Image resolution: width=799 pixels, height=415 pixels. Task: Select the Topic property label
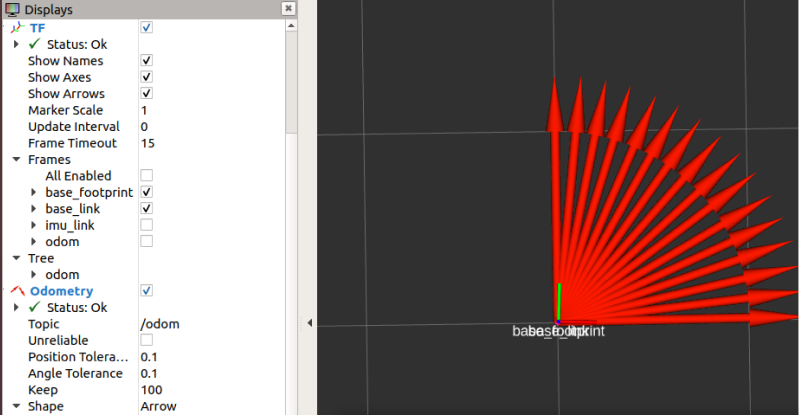pyautogui.click(x=44, y=324)
